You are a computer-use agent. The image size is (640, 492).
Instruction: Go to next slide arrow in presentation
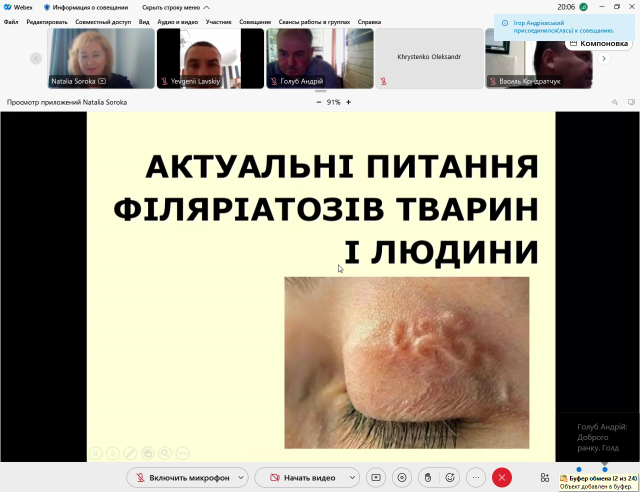click(113, 453)
